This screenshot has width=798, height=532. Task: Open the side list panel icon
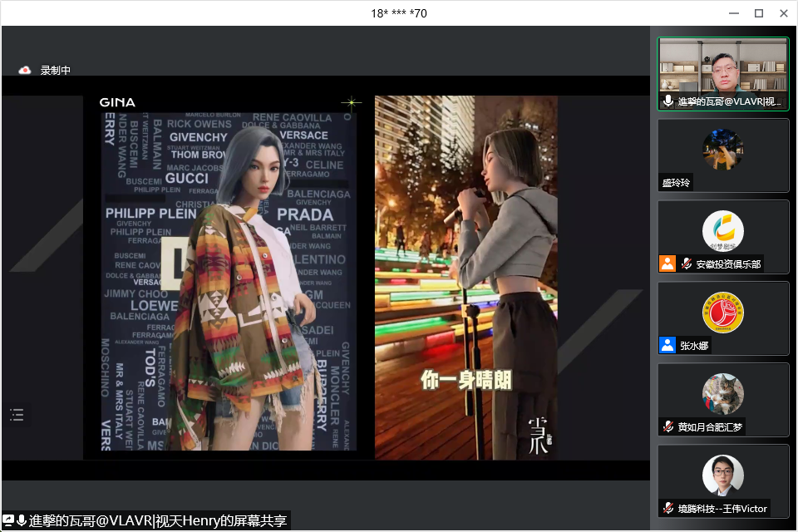[x=17, y=415]
